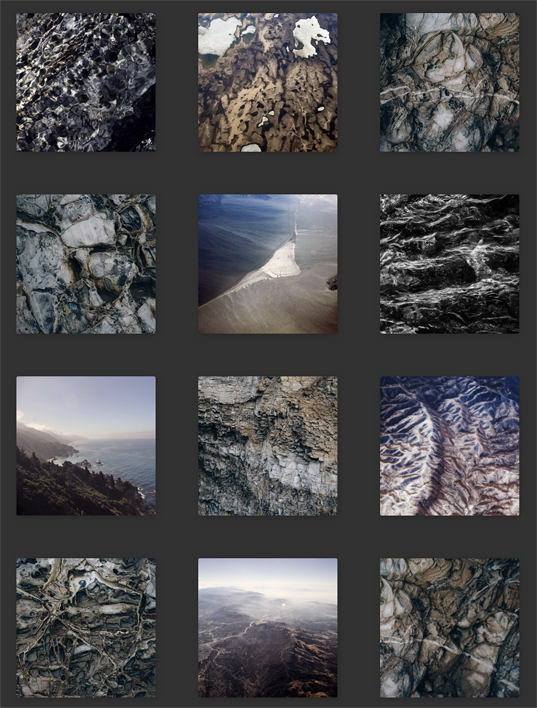The image size is (537, 708).
Task: Select the black-and-white rippling water texture photo
Action: pyautogui.click(x=449, y=264)
